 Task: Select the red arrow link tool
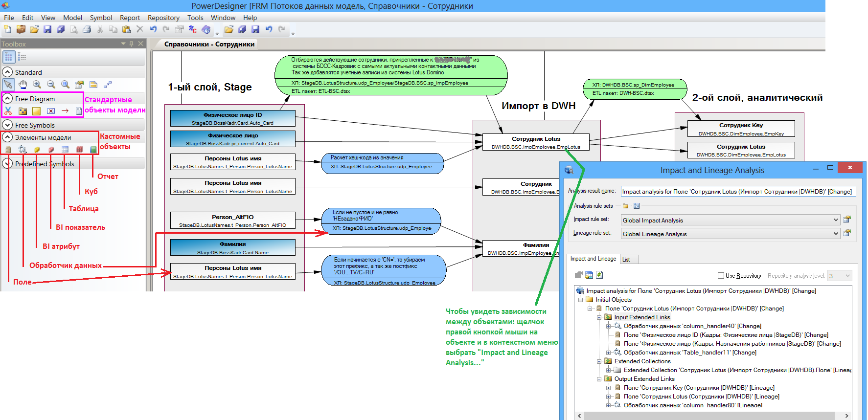click(x=65, y=111)
